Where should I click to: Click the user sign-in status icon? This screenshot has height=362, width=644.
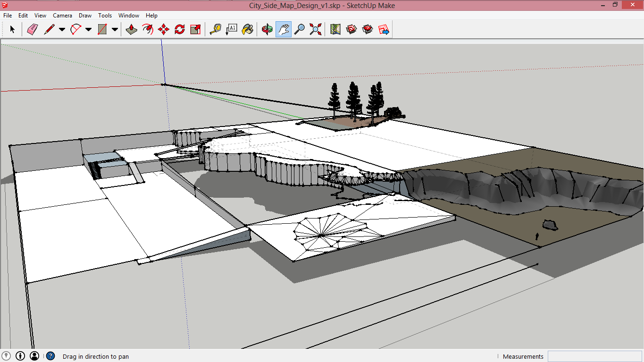click(x=34, y=356)
